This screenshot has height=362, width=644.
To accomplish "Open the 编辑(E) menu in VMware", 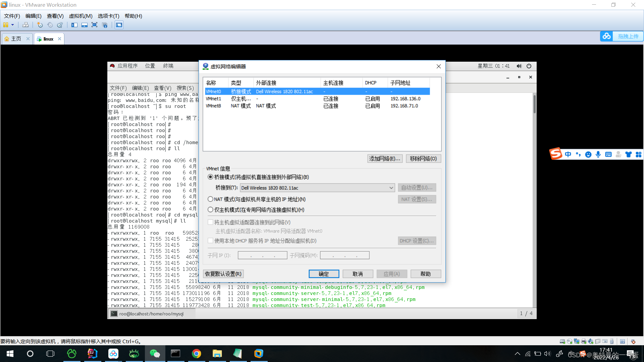I will 34,16.
